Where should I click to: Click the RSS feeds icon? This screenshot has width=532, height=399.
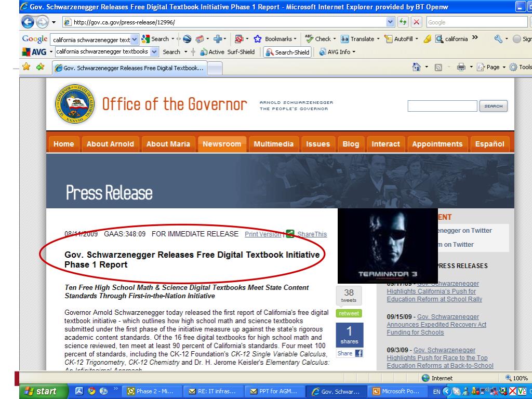(x=438, y=68)
